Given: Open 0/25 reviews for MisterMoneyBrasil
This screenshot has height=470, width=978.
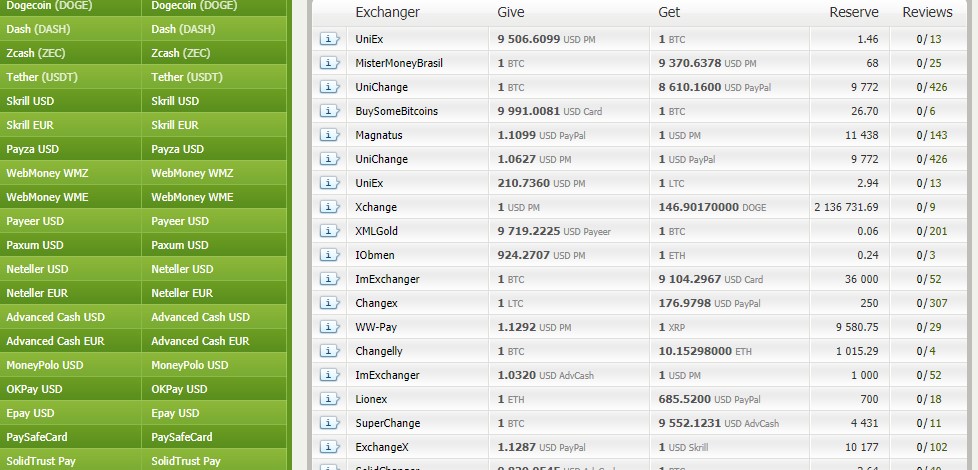Looking at the screenshot, I should coord(929,63).
